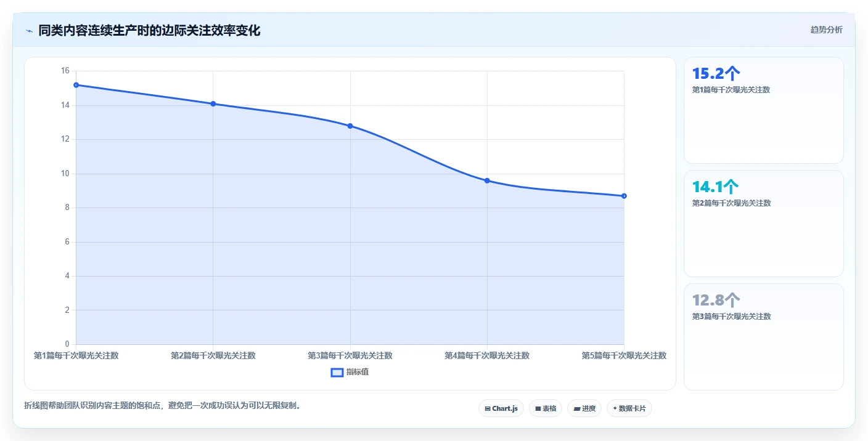Click the data point for 第5篇每千次曝光关注数
This screenshot has height=441, width=868.
[x=624, y=196]
